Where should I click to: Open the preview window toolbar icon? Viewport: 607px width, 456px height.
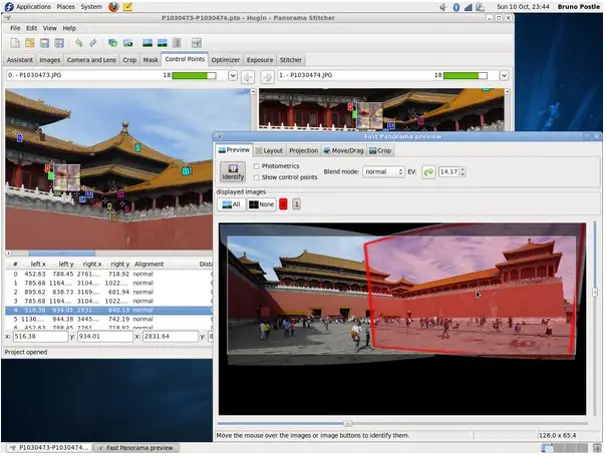coord(147,43)
